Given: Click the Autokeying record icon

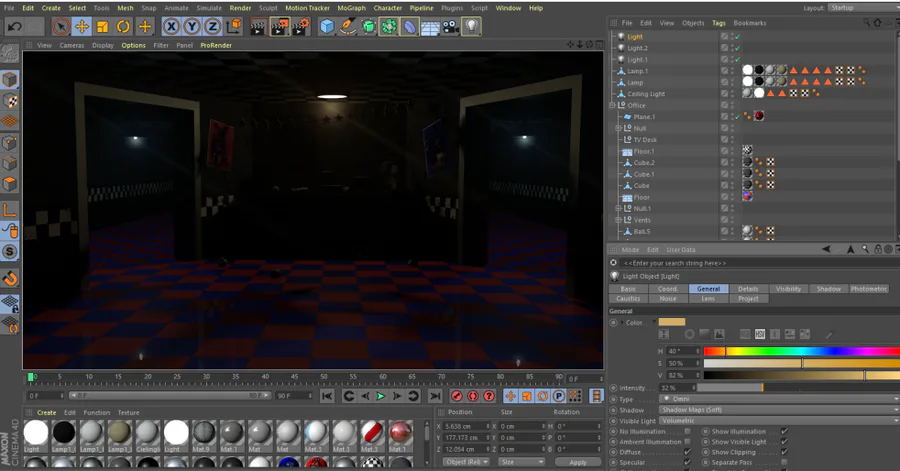Looking at the screenshot, I should 473,396.
